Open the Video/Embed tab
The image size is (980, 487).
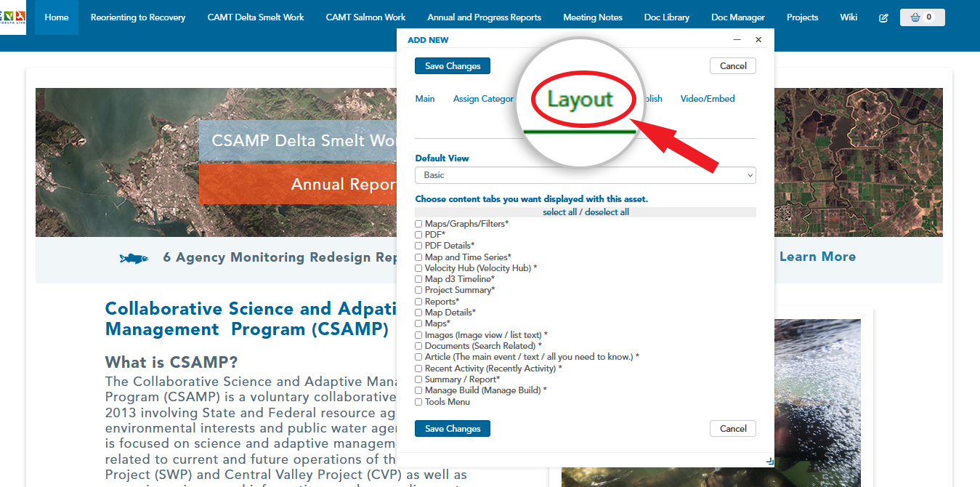click(x=708, y=99)
